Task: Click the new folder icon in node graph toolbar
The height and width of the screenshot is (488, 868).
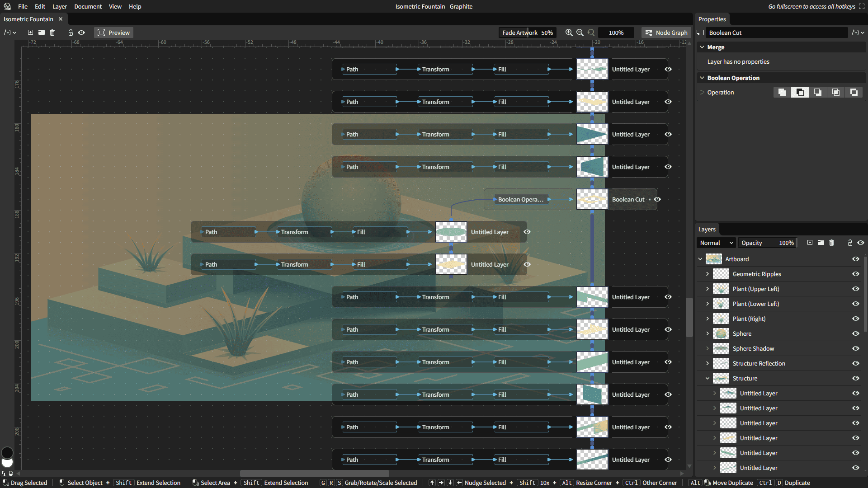Action: 42,33
